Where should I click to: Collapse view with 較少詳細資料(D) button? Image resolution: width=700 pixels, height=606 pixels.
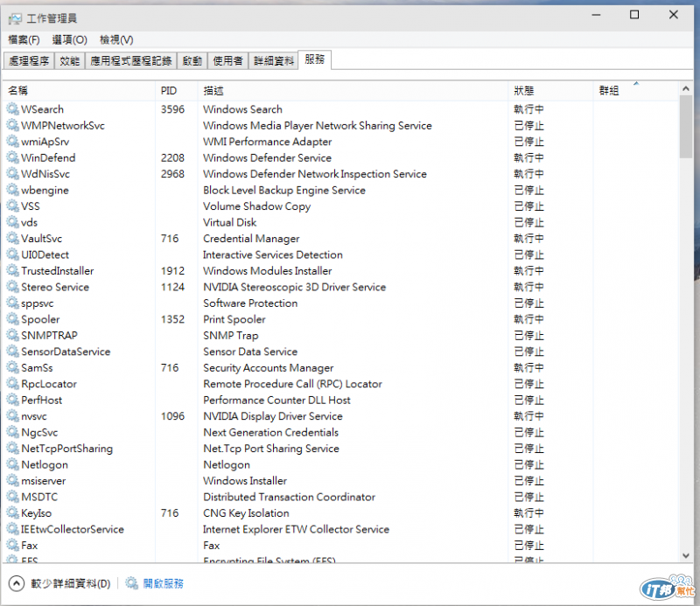[x=59, y=583]
